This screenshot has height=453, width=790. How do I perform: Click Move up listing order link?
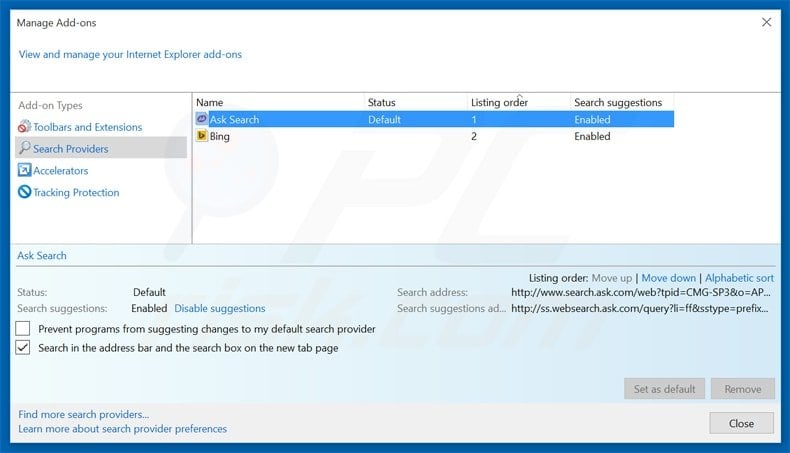point(611,278)
